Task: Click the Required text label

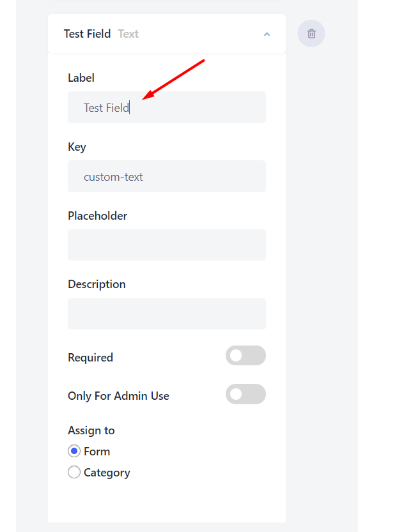Action: point(90,358)
